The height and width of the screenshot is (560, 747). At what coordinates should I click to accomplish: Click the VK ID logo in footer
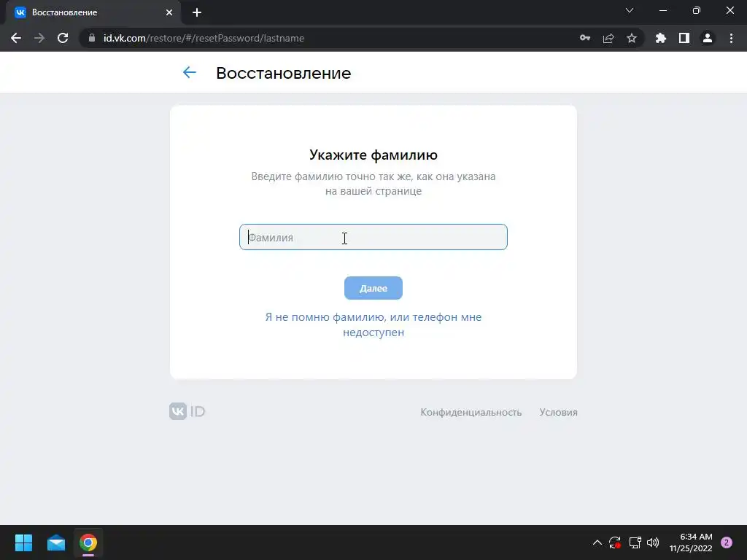[x=187, y=411]
